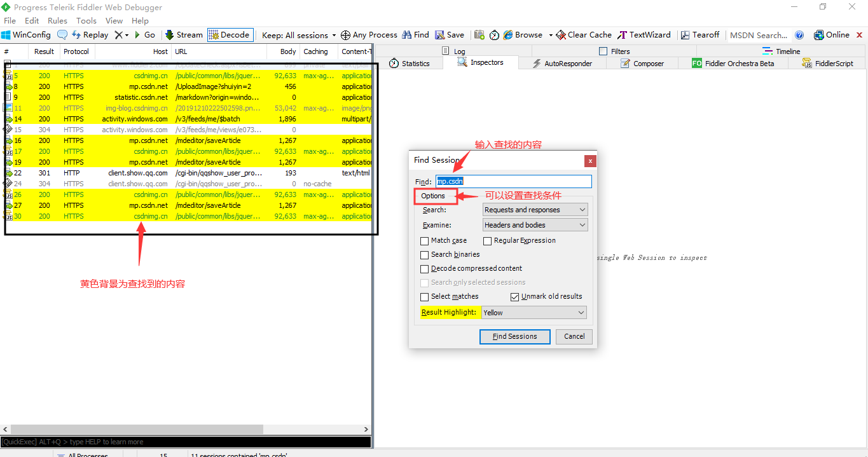
Task: Open the Result Highlight color dropdown
Action: 534,313
